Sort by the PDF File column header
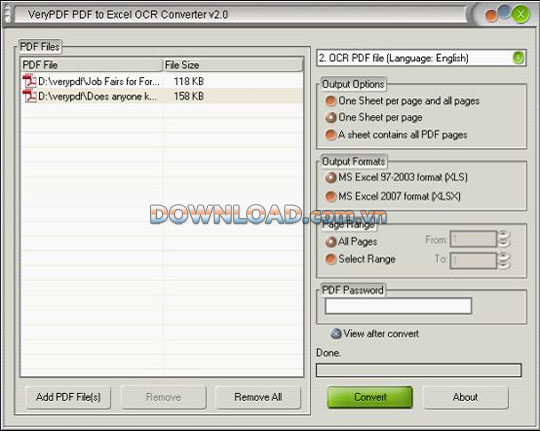The height and width of the screenshot is (431, 540). pyautogui.click(x=91, y=65)
